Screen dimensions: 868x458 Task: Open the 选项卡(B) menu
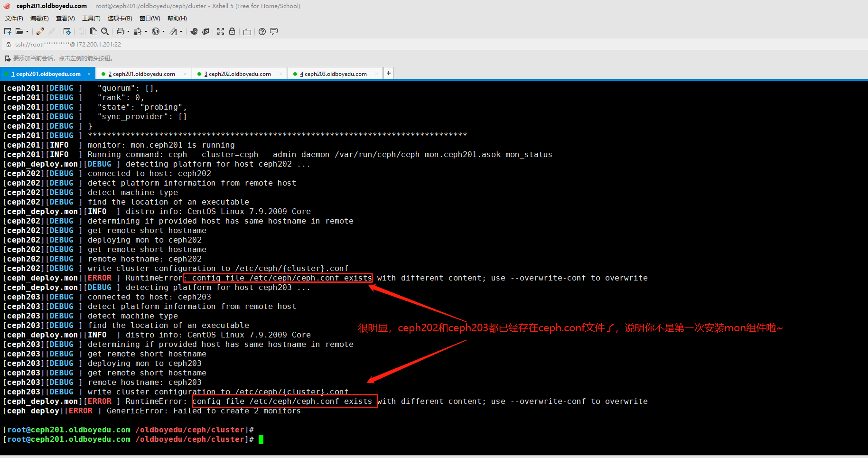[120, 19]
